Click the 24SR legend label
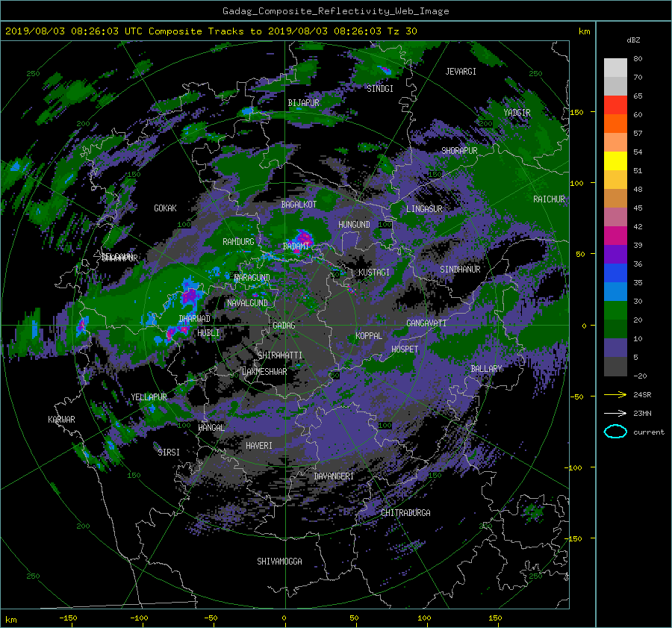Screen dimensions: 672x628 (642, 395)
